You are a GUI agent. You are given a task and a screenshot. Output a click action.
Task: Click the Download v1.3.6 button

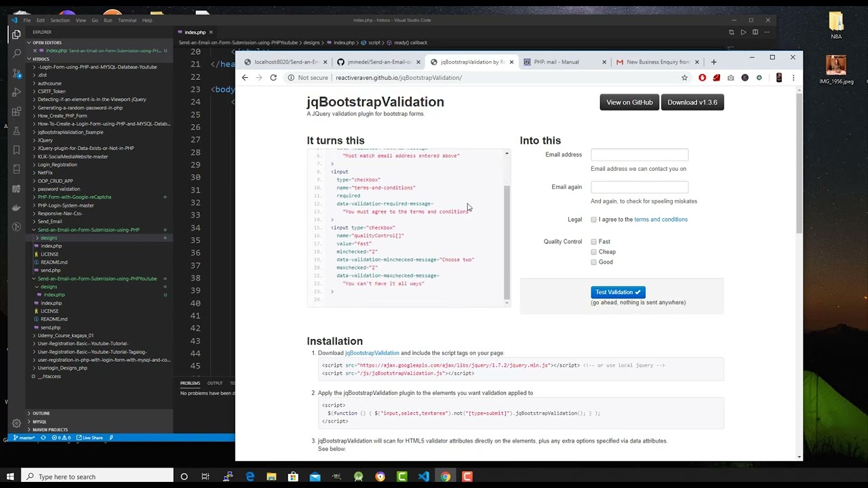pos(692,102)
